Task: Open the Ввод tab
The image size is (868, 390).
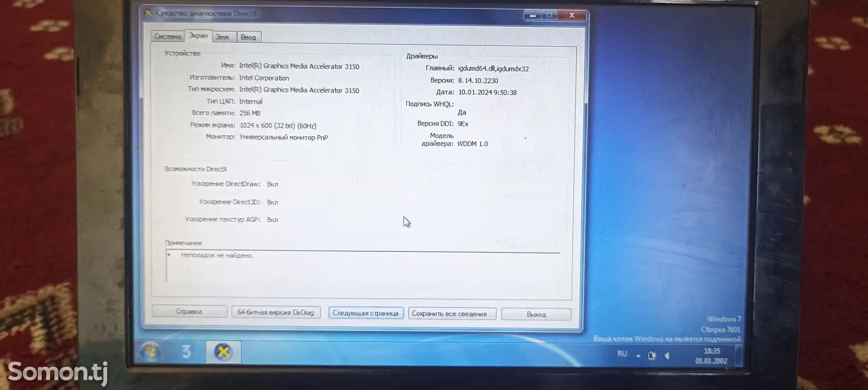Action: (x=248, y=37)
